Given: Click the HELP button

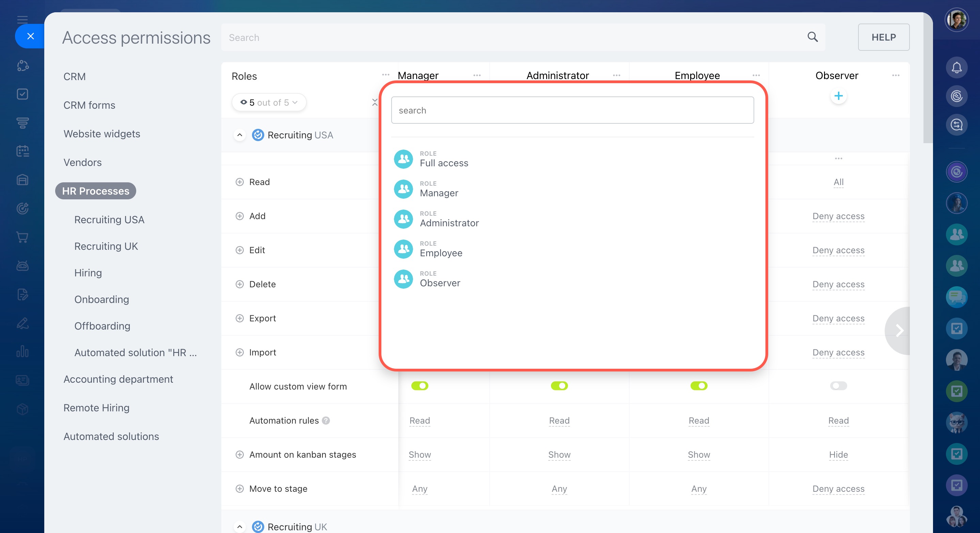Looking at the screenshot, I should tap(883, 37).
